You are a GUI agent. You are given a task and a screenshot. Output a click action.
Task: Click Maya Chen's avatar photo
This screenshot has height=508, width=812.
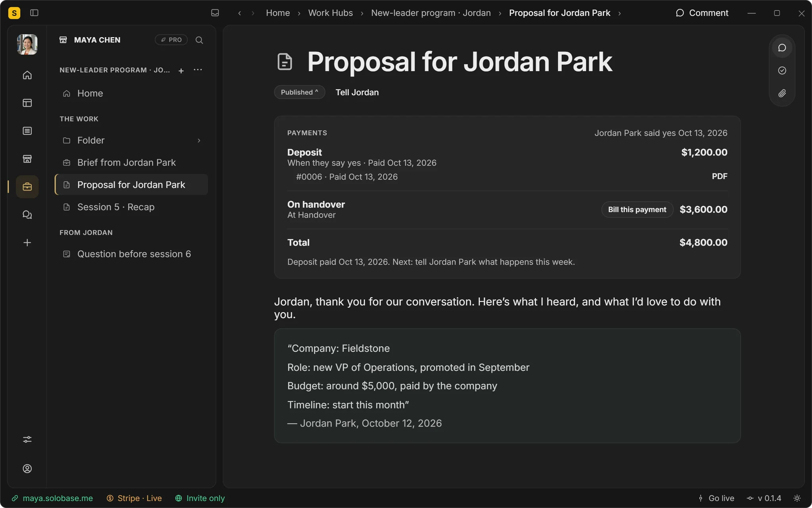[x=27, y=44]
